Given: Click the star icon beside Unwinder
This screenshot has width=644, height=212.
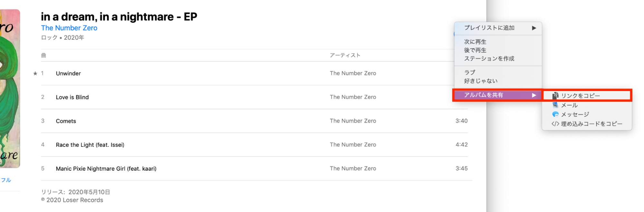Looking at the screenshot, I should click(35, 74).
